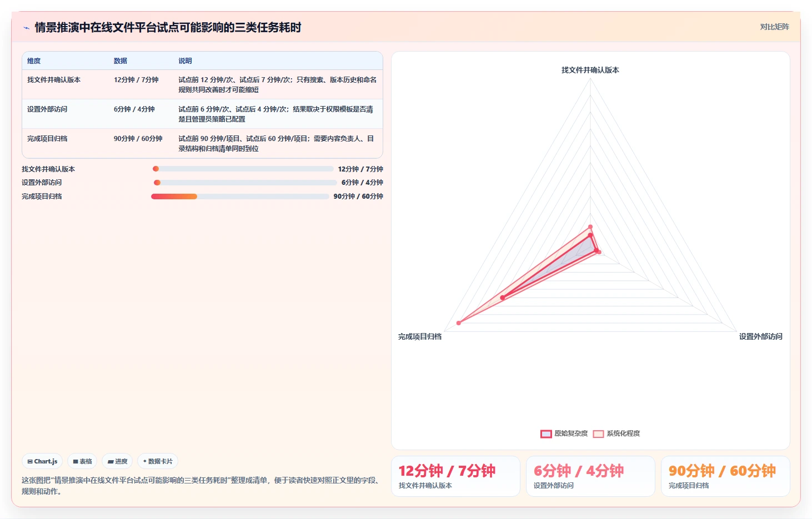The width and height of the screenshot is (812, 519).
Task: Click the radar axis label 找文件并确认版本
Action: pyautogui.click(x=590, y=70)
